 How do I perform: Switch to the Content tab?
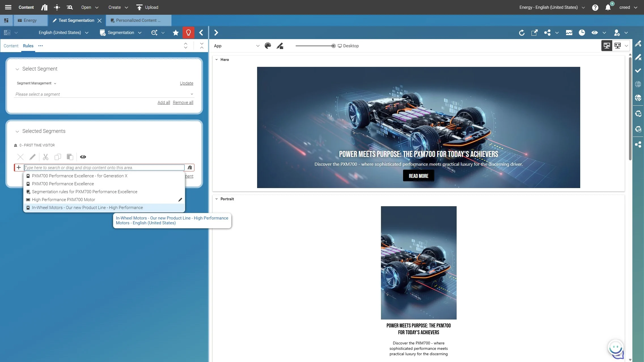point(11,46)
